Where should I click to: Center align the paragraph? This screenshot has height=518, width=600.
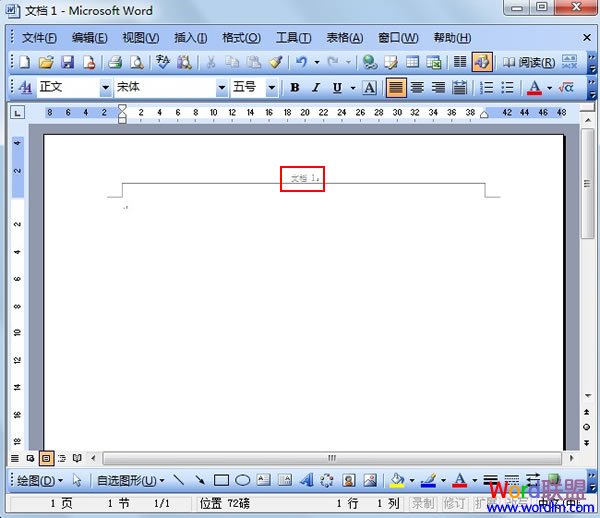click(x=417, y=88)
